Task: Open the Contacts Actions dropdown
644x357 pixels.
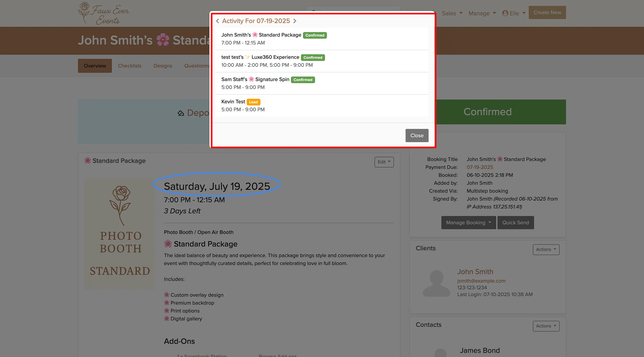Action: click(546, 326)
